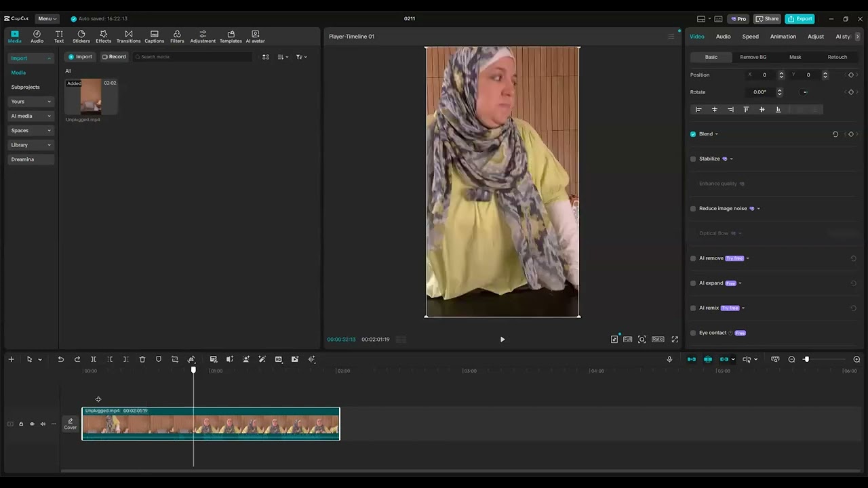This screenshot has width=868, height=488.
Task: Click the Undo arrow in the timeline toolbar
Action: [60, 359]
